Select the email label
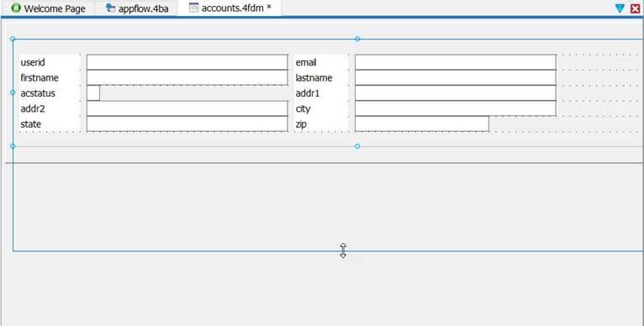644x326 pixels. pos(306,62)
